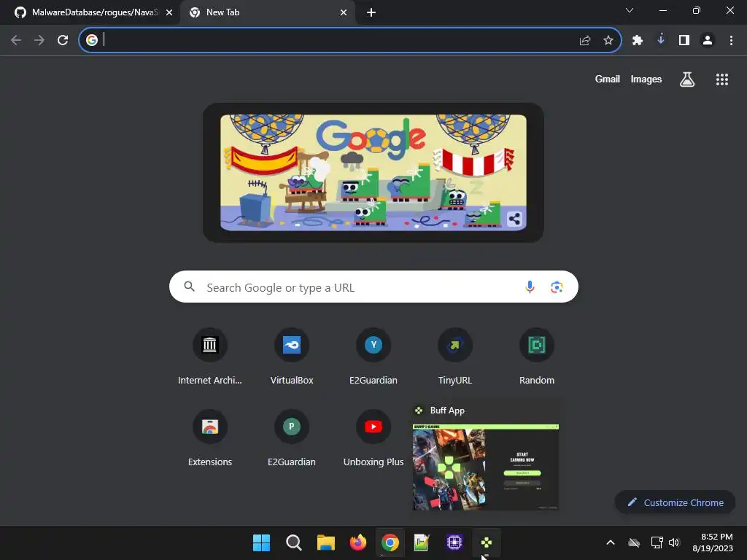
Task: Focus the Chrome address bar
Action: click(350, 41)
